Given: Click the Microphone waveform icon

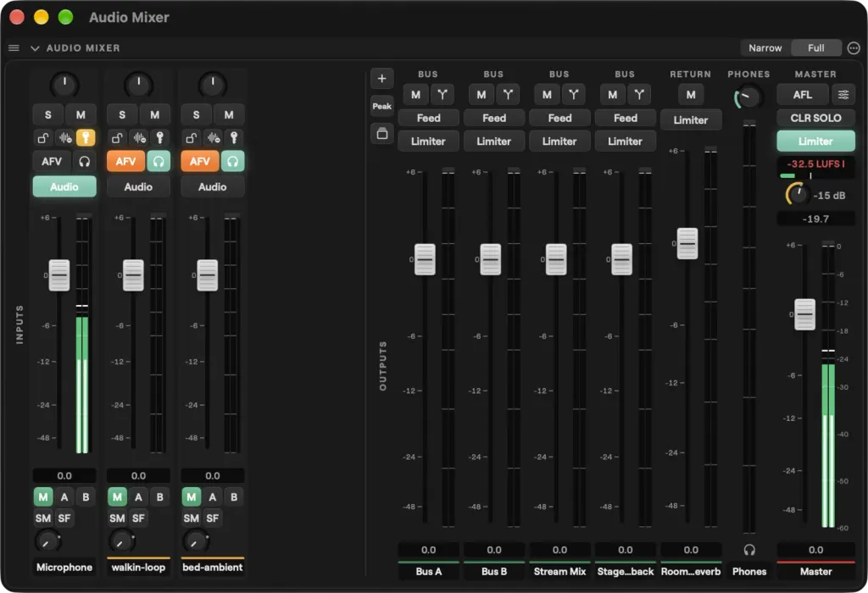Looking at the screenshot, I should tap(65, 138).
